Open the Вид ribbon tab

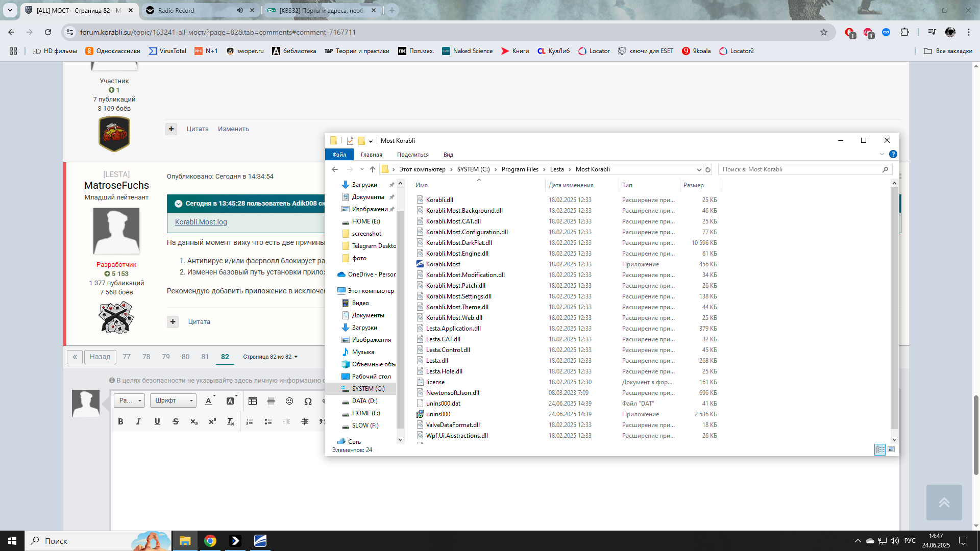point(449,155)
